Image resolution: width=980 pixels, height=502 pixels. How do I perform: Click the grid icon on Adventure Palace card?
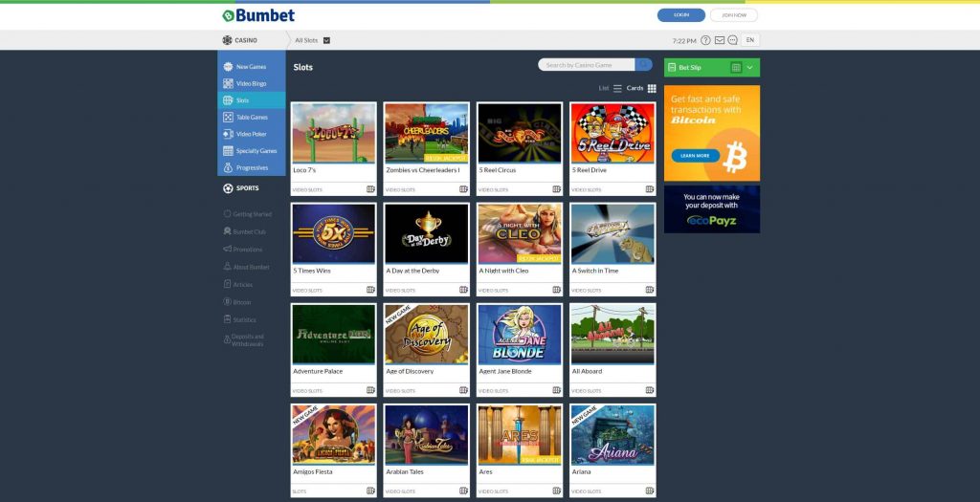pos(370,390)
